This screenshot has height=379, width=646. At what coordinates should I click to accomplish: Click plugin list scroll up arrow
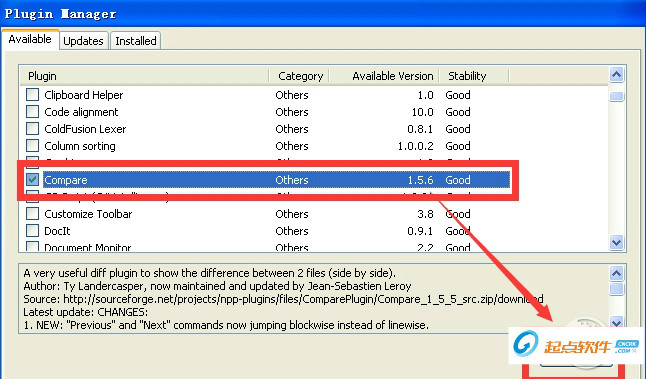(x=616, y=75)
